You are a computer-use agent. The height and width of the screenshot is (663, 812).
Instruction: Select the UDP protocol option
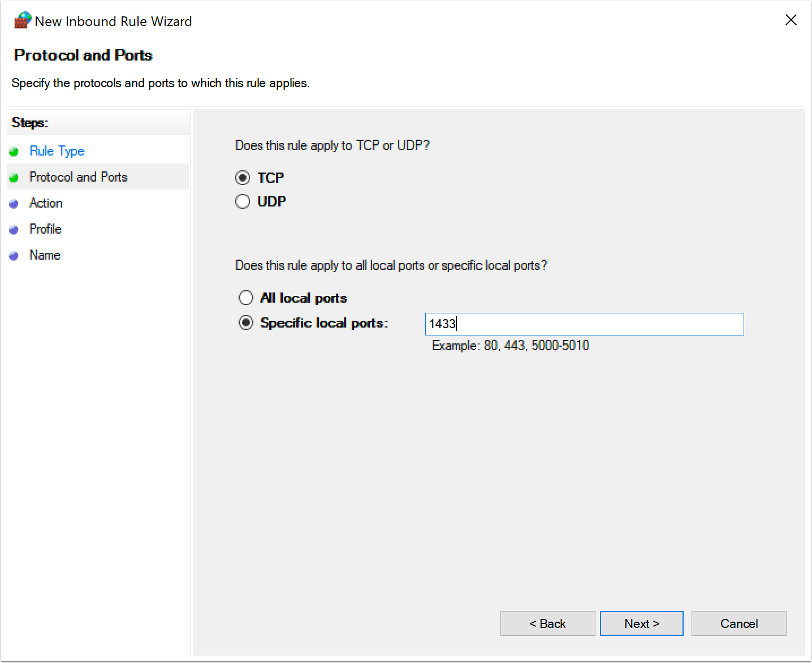243,201
